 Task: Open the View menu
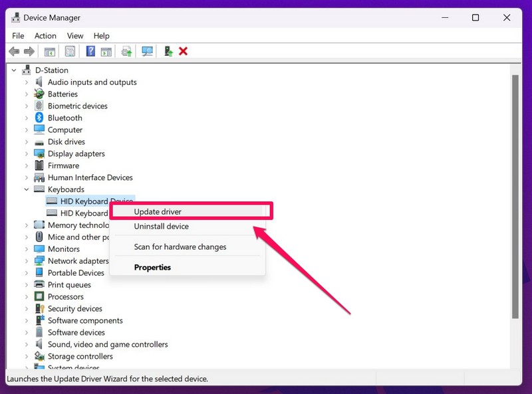tap(75, 36)
